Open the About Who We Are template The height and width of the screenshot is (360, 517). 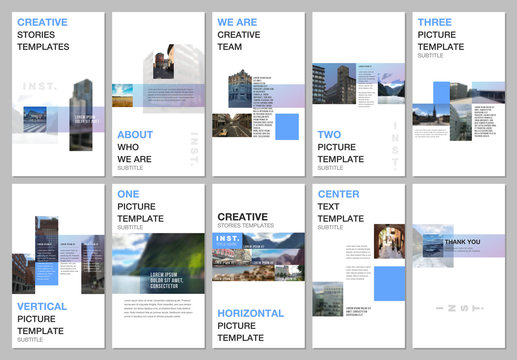click(158, 94)
